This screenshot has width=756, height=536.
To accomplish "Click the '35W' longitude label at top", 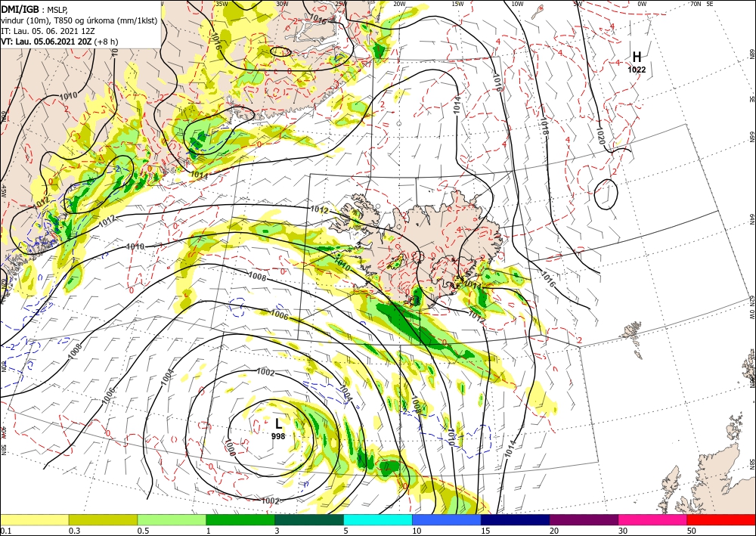I will tap(222, 3).
